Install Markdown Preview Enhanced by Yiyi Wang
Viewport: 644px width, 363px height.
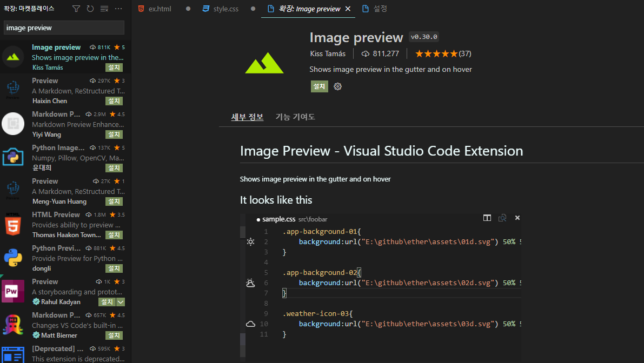[114, 135]
